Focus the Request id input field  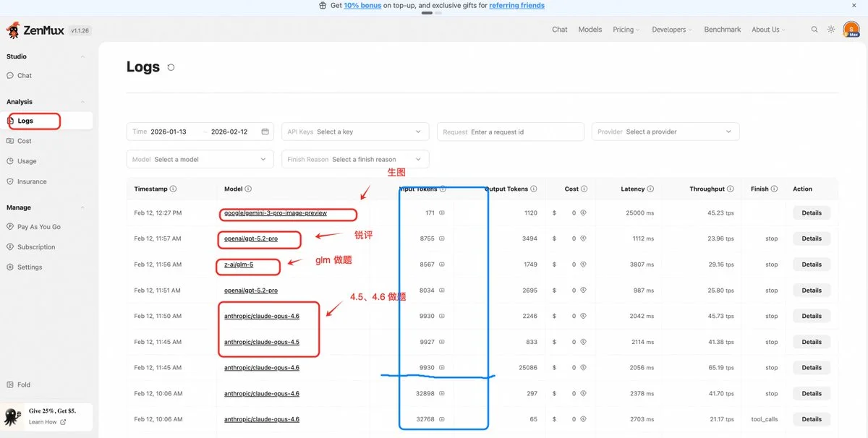(511, 132)
